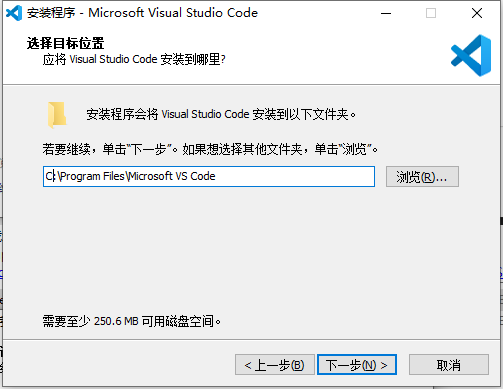The height and width of the screenshot is (389, 503).
Task: Click the instruction line starting with 若要继续
Action: 210,149
